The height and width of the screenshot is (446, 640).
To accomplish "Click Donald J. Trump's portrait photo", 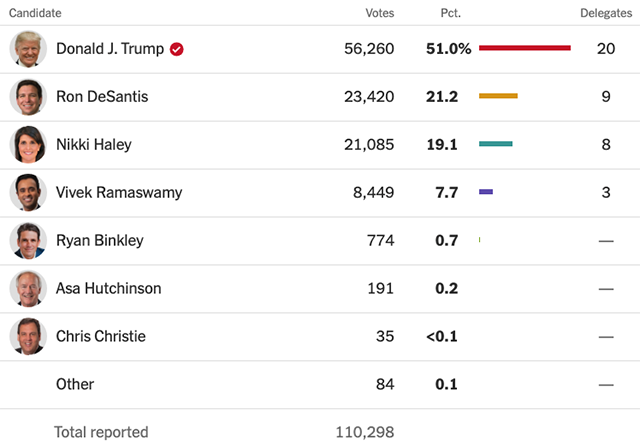I will 28,49.
